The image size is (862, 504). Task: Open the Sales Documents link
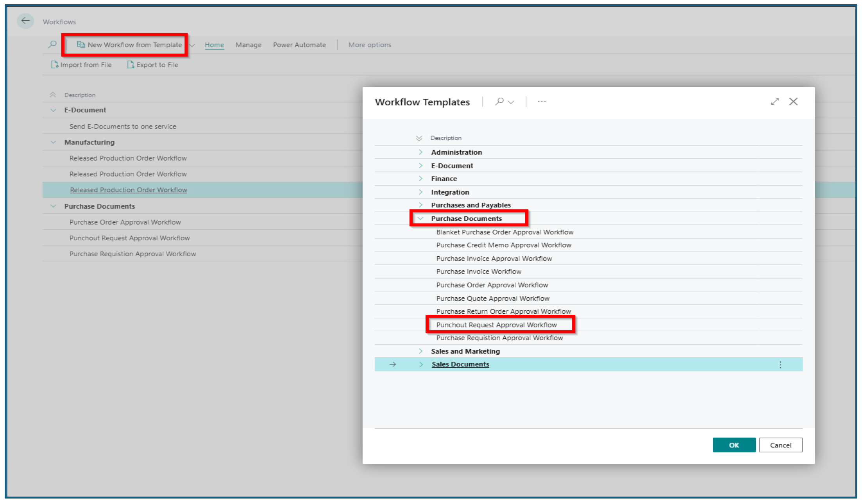(460, 364)
